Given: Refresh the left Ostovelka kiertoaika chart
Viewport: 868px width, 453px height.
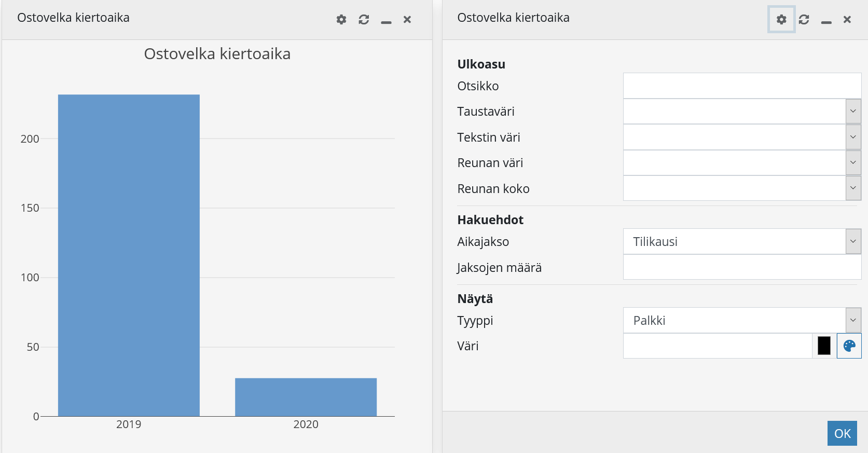Looking at the screenshot, I should 364,20.
